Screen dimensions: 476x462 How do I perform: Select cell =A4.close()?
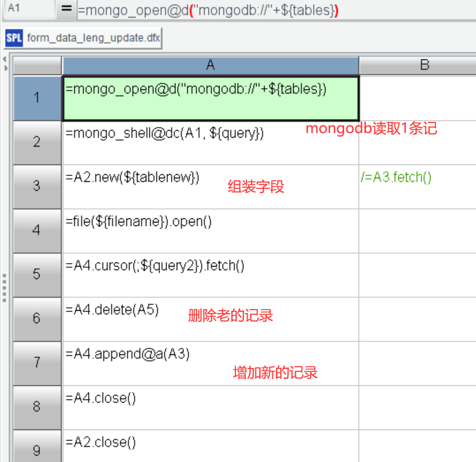point(211,407)
